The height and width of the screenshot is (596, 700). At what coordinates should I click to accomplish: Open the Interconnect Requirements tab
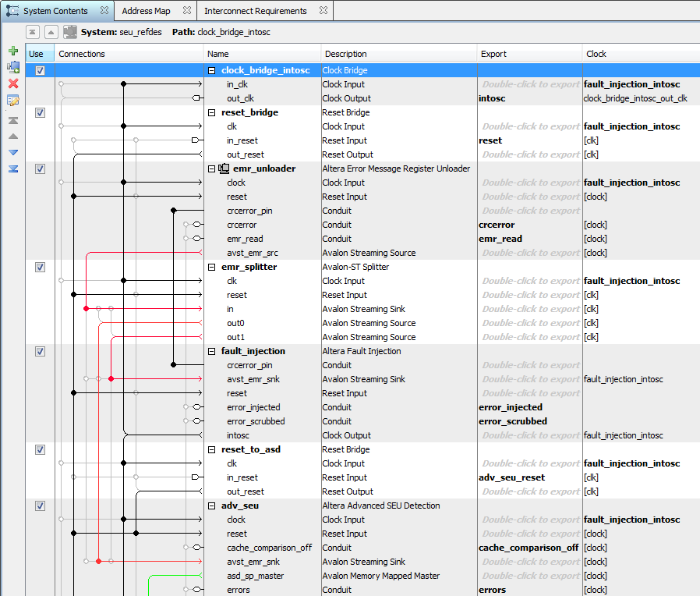point(256,11)
